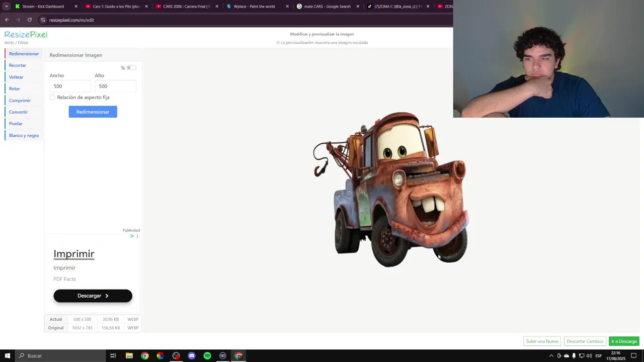This screenshot has width=644, height=362.
Task: Toggle the percent units switch
Action: [x=131, y=67]
